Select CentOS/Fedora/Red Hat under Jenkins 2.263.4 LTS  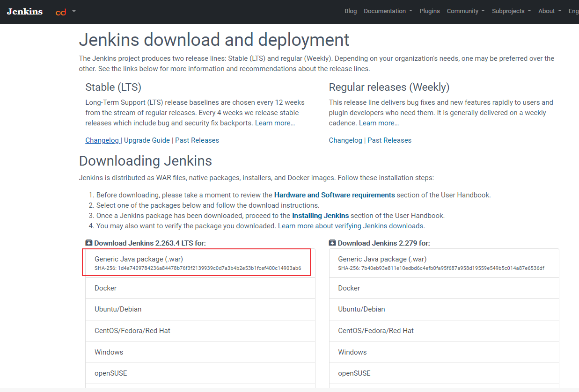(200, 331)
